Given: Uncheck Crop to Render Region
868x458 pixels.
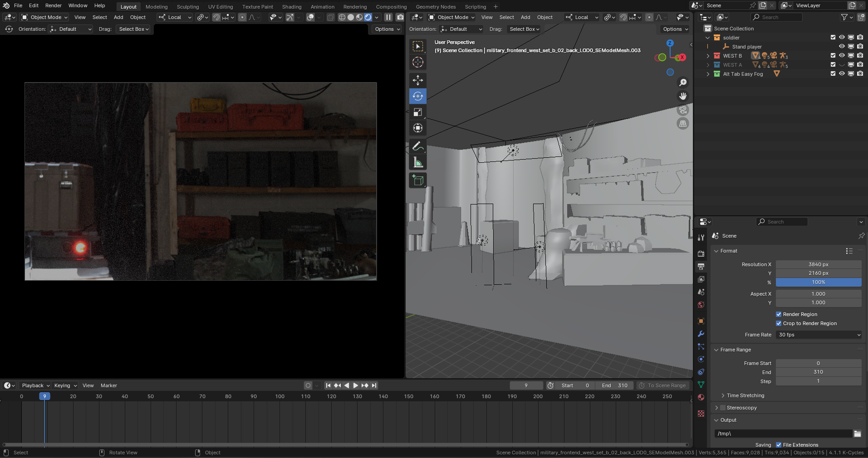Looking at the screenshot, I should point(779,323).
